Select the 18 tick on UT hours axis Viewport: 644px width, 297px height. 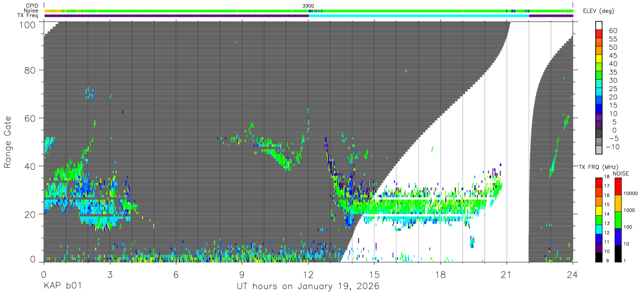(441, 274)
